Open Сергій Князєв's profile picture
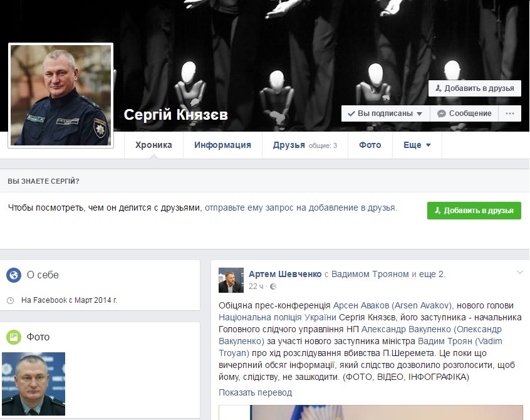The image size is (530, 420). (x=60, y=95)
